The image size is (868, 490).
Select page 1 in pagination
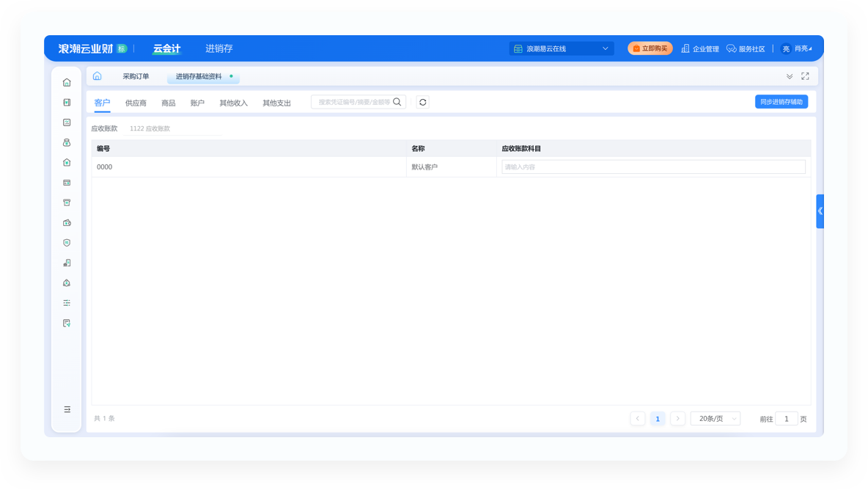click(658, 419)
